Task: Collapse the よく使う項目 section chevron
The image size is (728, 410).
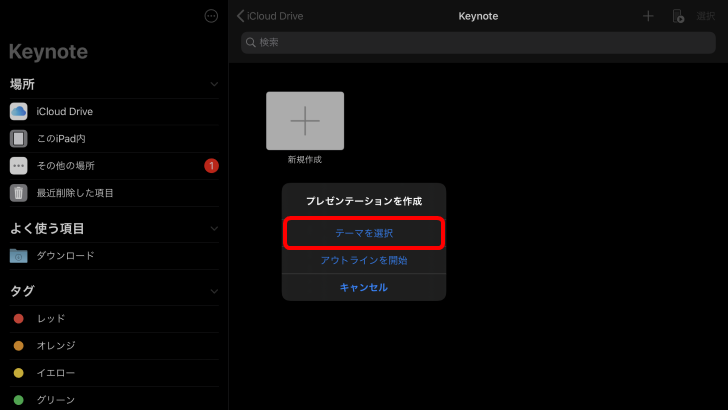Action: point(214,228)
